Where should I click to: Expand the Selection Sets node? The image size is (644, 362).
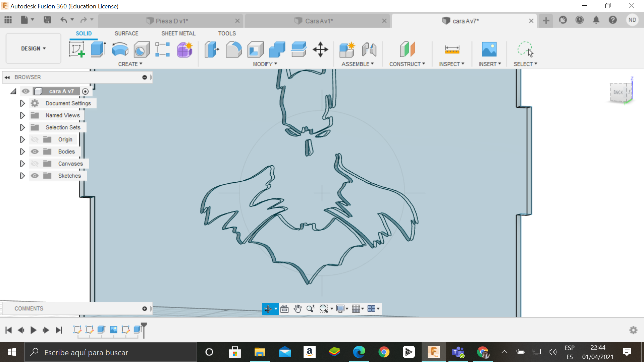click(x=22, y=127)
